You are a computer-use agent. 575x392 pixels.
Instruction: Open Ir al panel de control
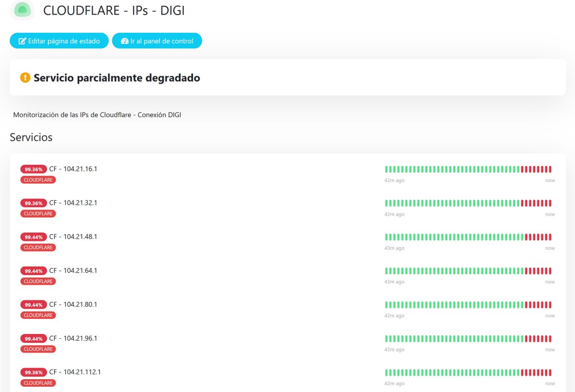[x=157, y=41]
